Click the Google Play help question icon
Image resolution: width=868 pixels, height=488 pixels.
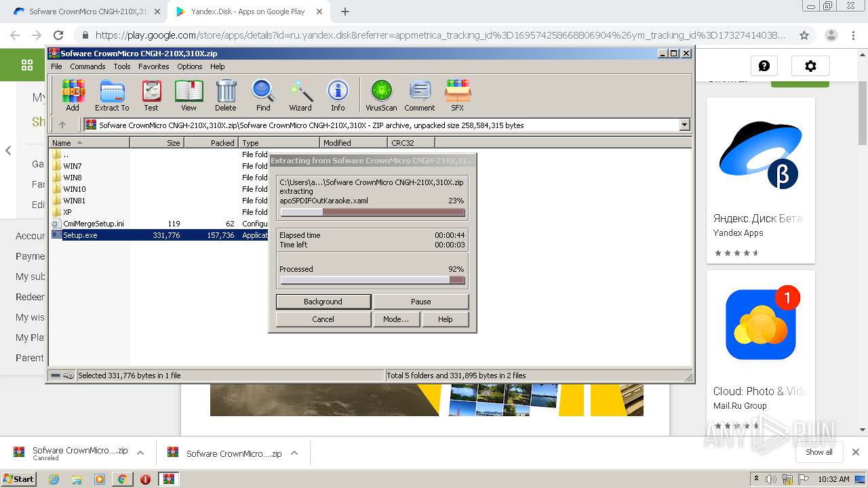click(764, 66)
